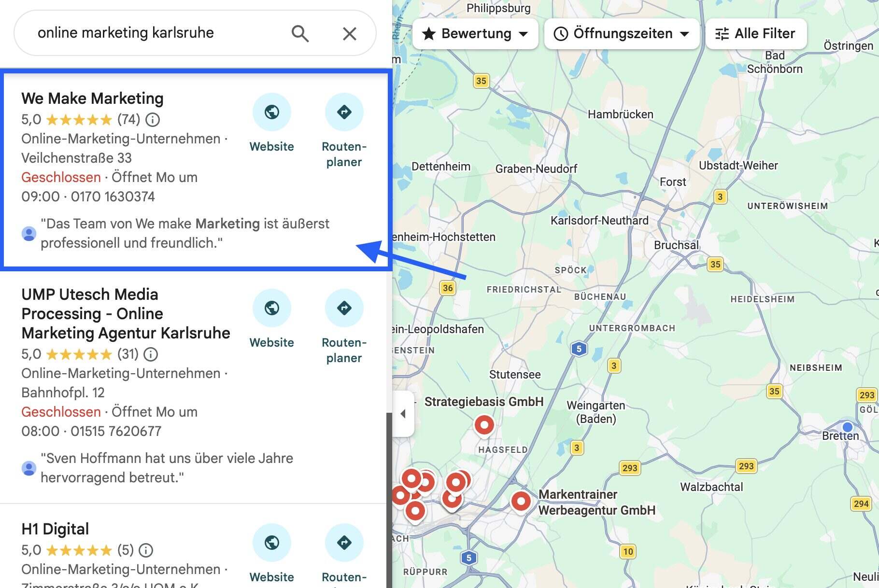This screenshot has height=588, width=879.
Task: Expand the Bewertung filter dropdown
Action: tap(475, 34)
